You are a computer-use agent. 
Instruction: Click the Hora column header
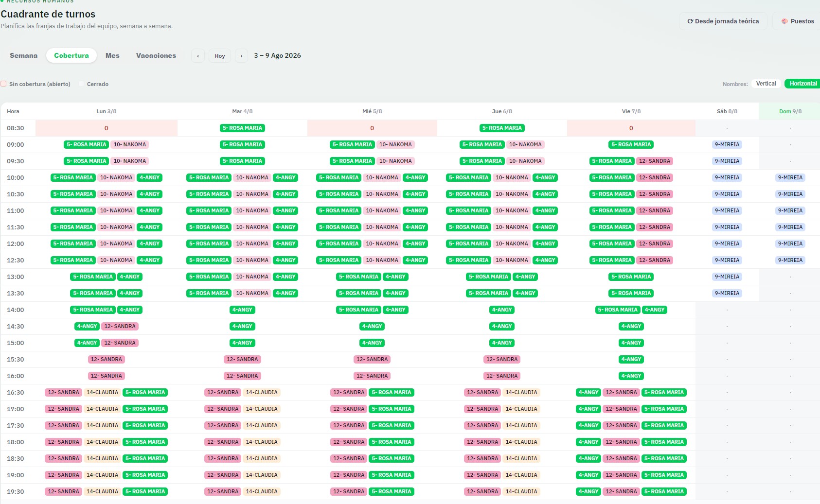[13, 111]
